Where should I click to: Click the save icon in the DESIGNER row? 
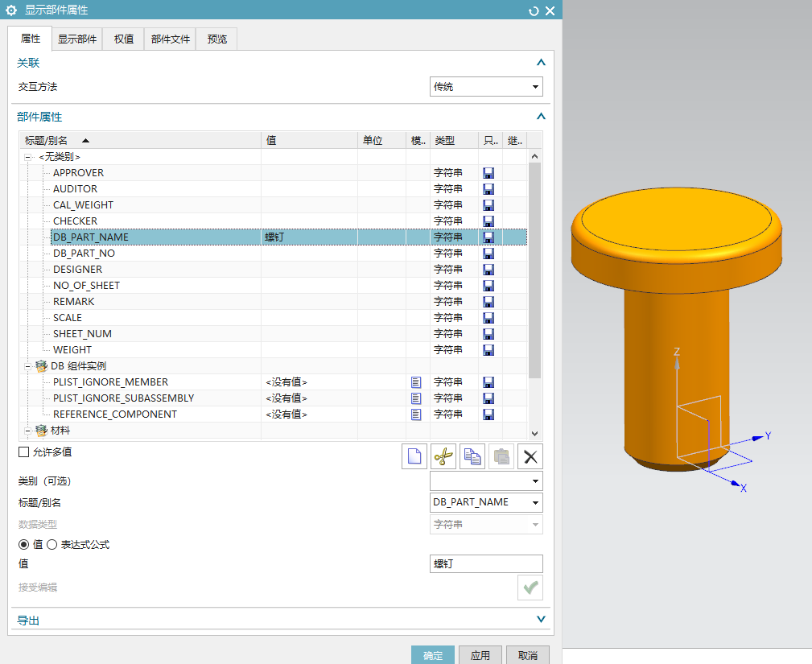488,270
